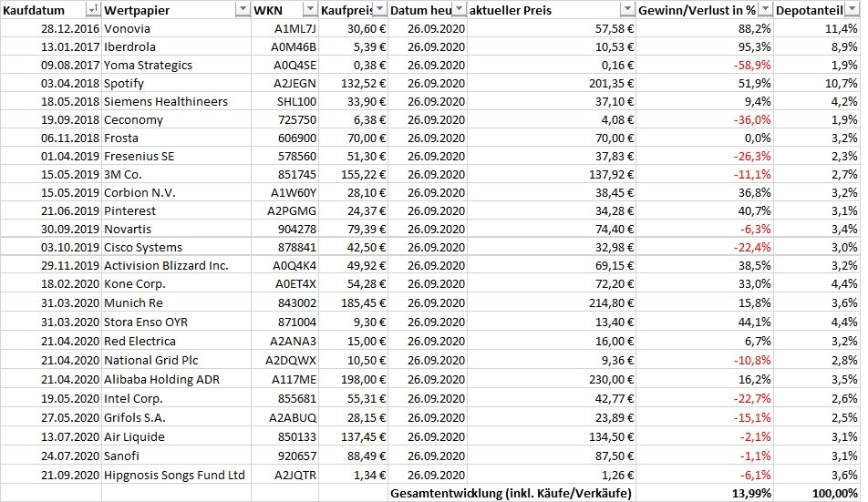
Task: Expand the Gewinn/Verlust in % filter dropdown
Action: tap(763, 9)
